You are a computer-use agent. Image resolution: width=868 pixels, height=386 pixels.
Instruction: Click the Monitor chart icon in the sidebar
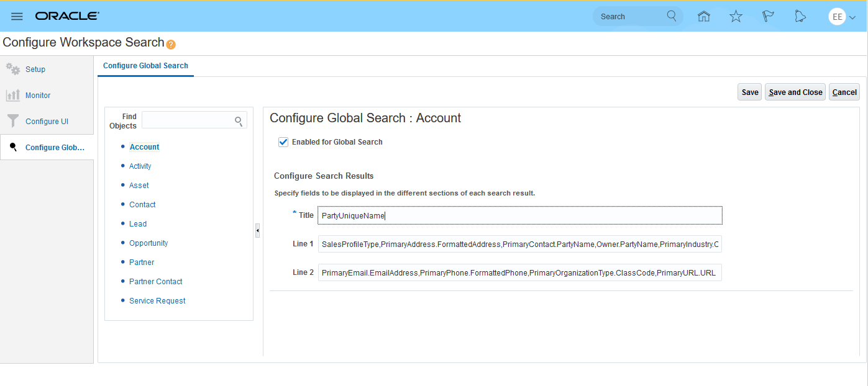tap(12, 95)
